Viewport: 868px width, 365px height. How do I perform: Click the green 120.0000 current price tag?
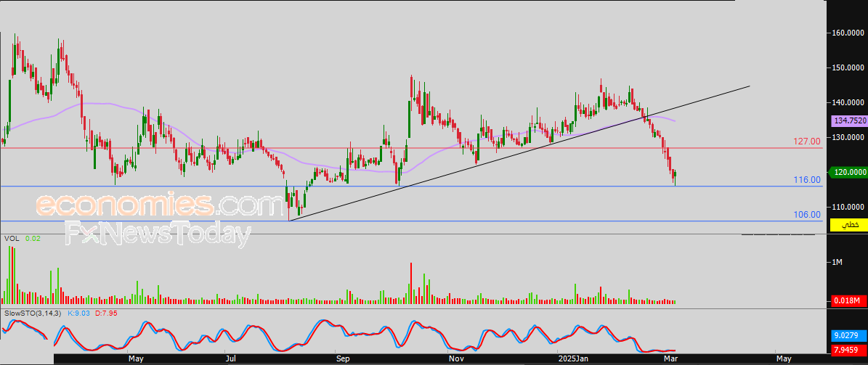(848, 173)
